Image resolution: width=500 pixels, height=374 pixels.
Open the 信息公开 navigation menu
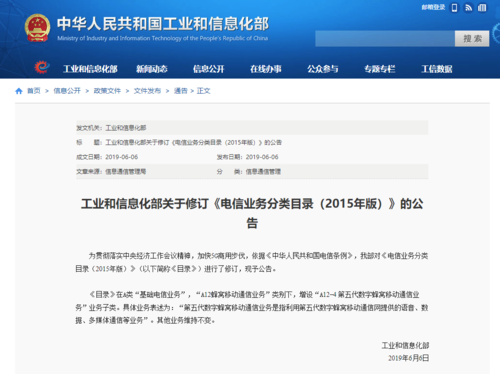[209, 69]
